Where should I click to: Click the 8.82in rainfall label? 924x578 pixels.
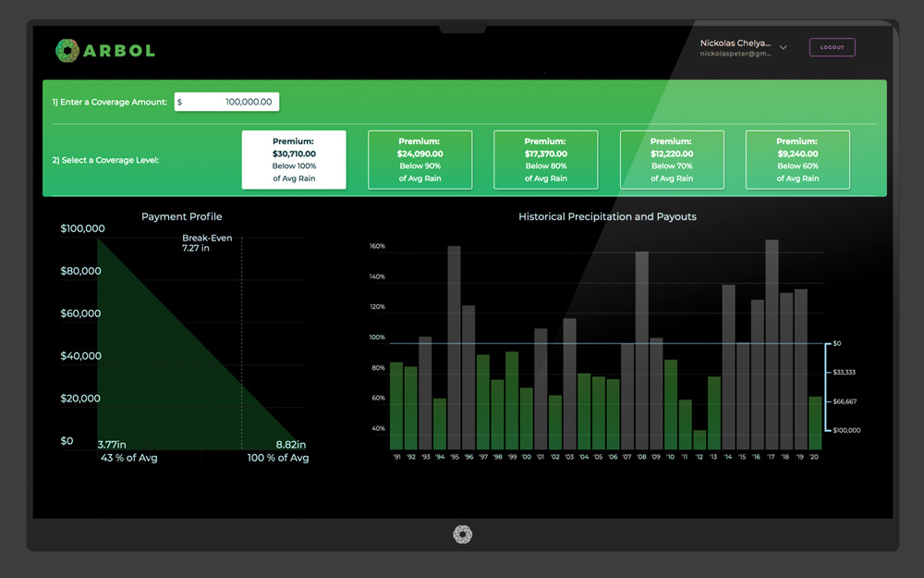(x=290, y=445)
